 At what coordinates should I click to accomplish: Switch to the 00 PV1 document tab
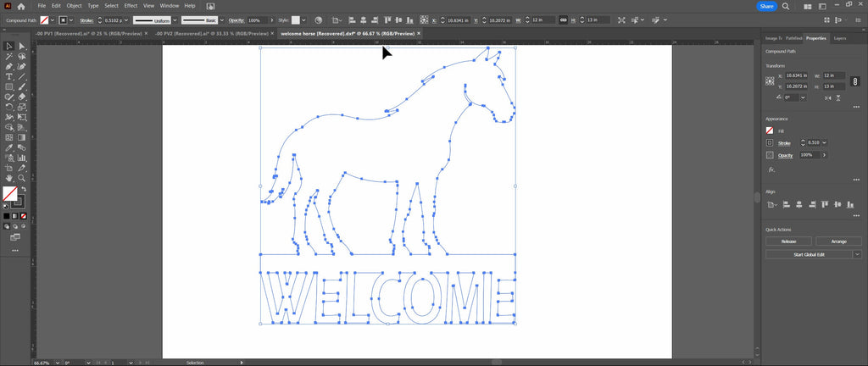point(87,34)
